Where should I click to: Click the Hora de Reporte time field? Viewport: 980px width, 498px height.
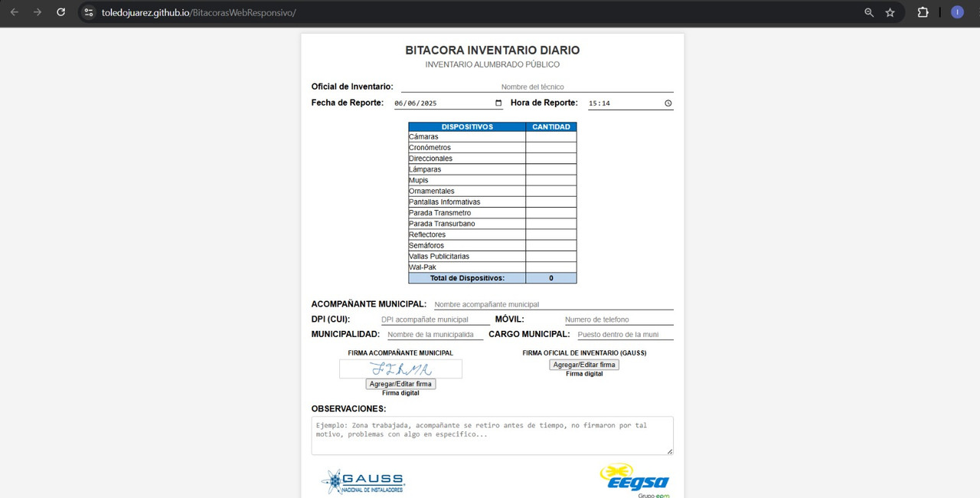click(x=629, y=103)
